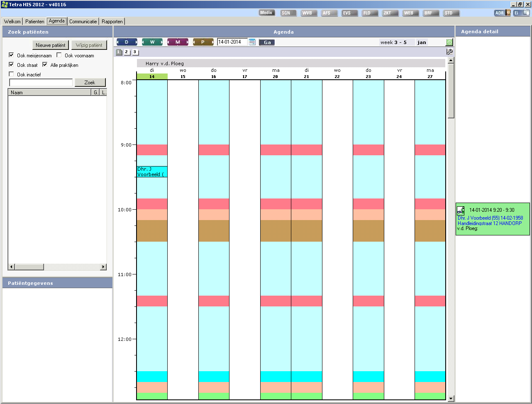Open the calendar date picker icon
Screen dimensions: 532x404
(x=252, y=42)
